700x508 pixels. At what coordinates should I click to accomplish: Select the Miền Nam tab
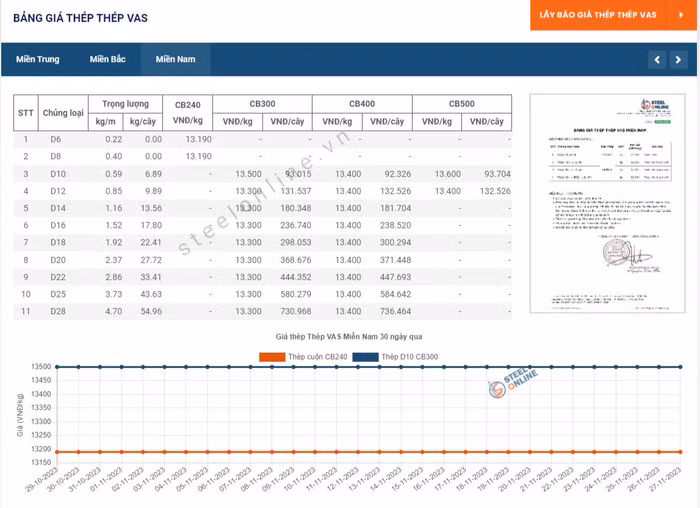click(x=175, y=60)
